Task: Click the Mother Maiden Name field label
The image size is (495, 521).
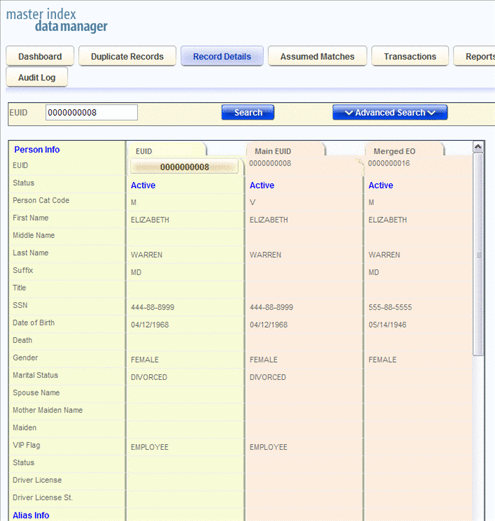Action: (x=47, y=410)
